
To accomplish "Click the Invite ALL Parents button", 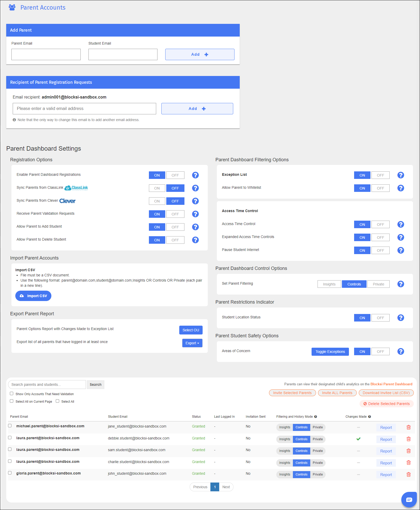I will (337, 393).
